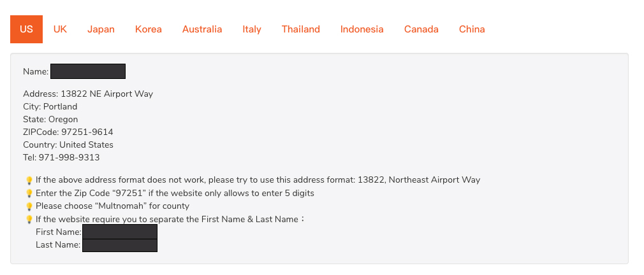644x275 pixels.
Task: Click the lightbulb icon beside First/Last Name tip
Action: click(x=29, y=220)
